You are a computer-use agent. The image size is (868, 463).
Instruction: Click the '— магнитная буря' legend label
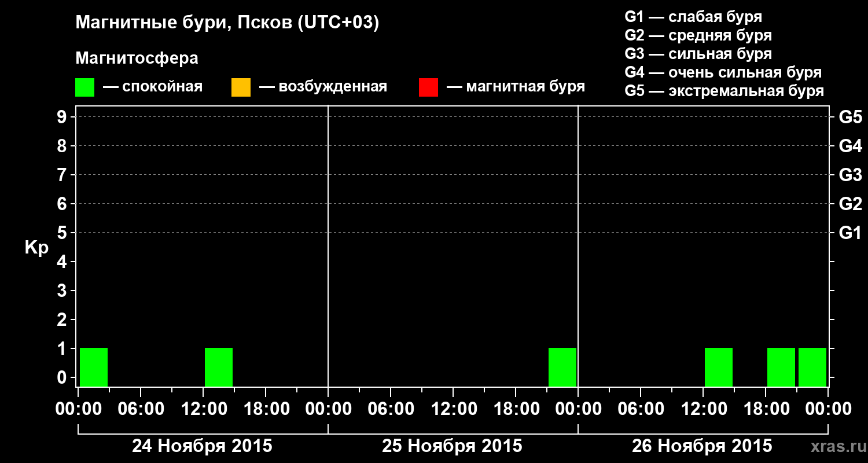[516, 87]
